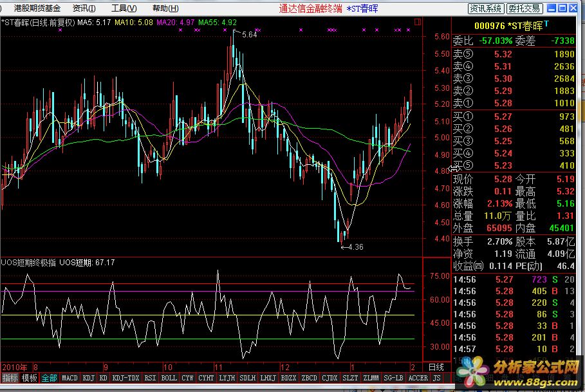
Task: Switch to the SG-LB indicator
Action: pyautogui.click(x=393, y=378)
